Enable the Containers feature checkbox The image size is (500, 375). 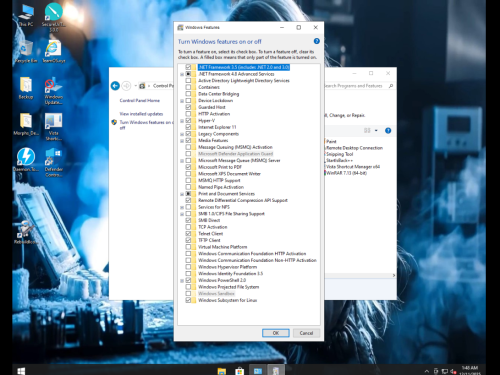pyautogui.click(x=188, y=87)
